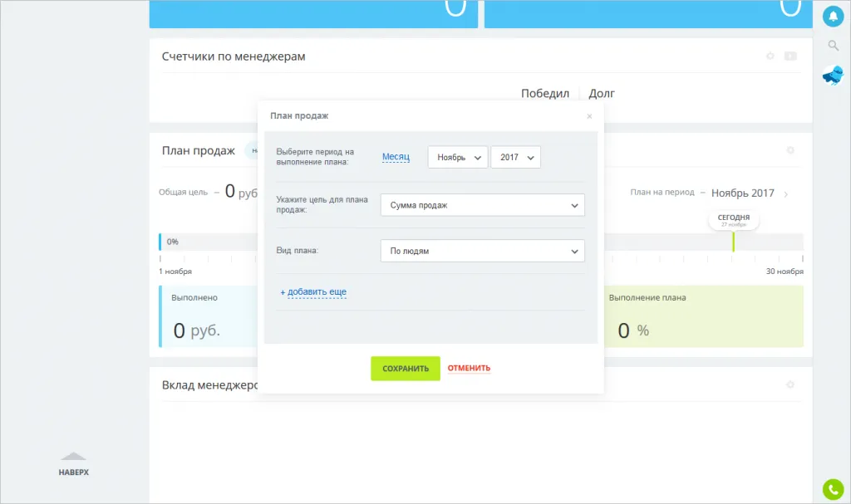Open the 2017 year dropdown
851x504 pixels.
(x=515, y=158)
